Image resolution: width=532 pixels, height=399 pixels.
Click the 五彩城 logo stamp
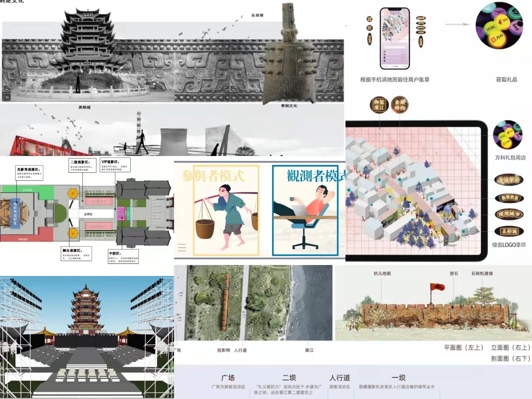pyautogui.click(x=509, y=231)
